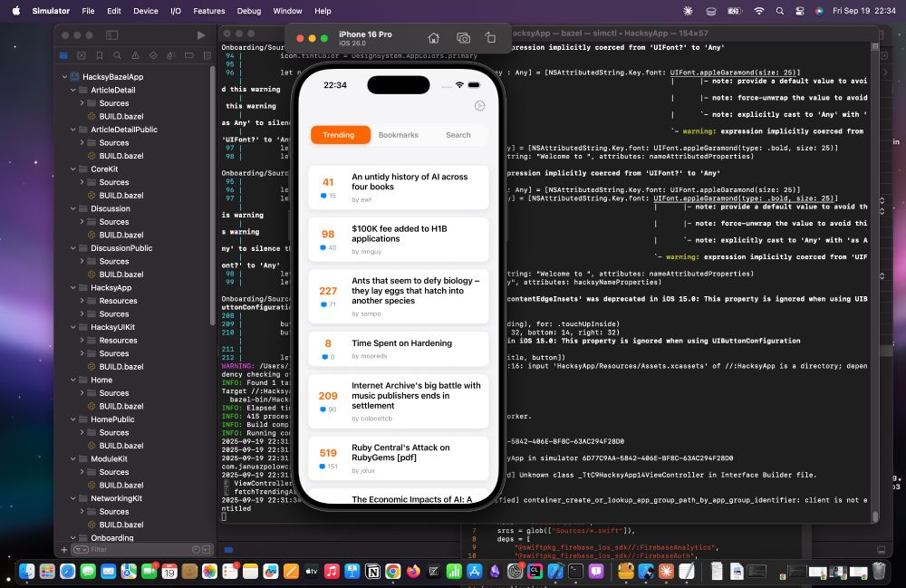Open the Simulator File menu
Screen dimensions: 906x588
click(89, 11)
